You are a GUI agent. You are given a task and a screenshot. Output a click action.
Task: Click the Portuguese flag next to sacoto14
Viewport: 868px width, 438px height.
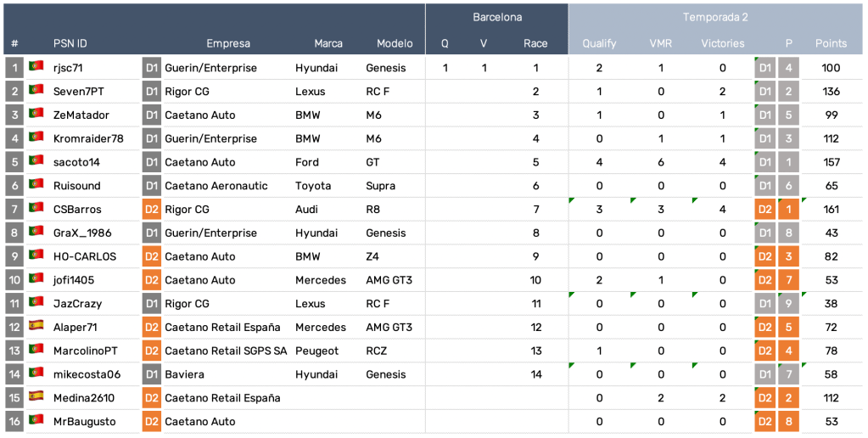click(x=36, y=161)
